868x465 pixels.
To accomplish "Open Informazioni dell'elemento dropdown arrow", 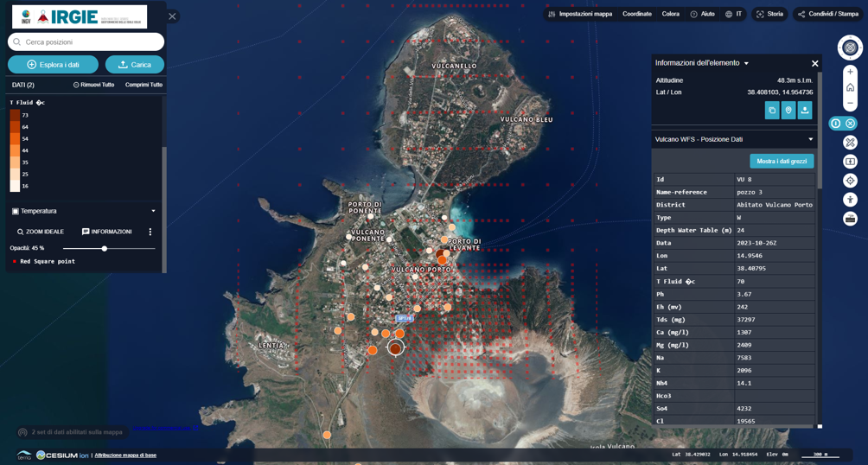I will click(746, 63).
